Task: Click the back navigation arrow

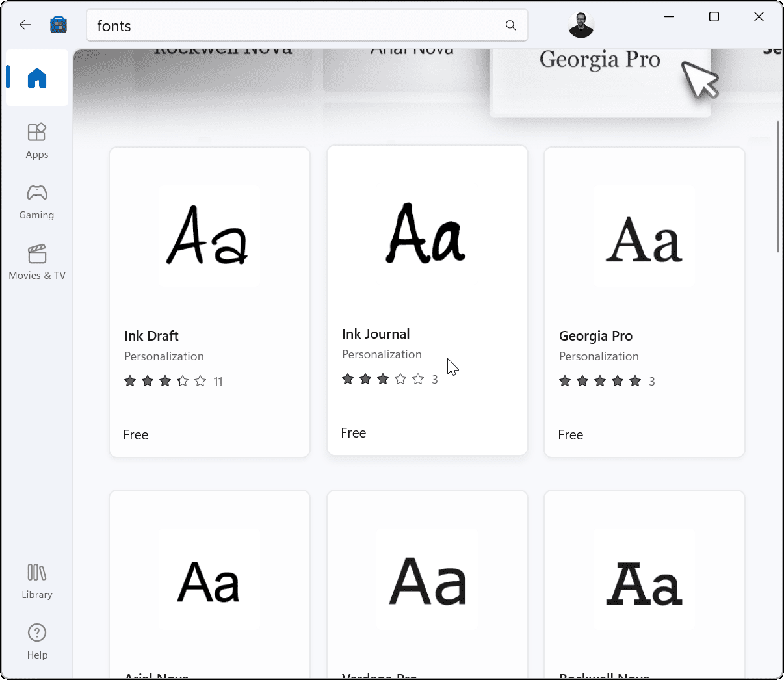Action: pyautogui.click(x=25, y=25)
